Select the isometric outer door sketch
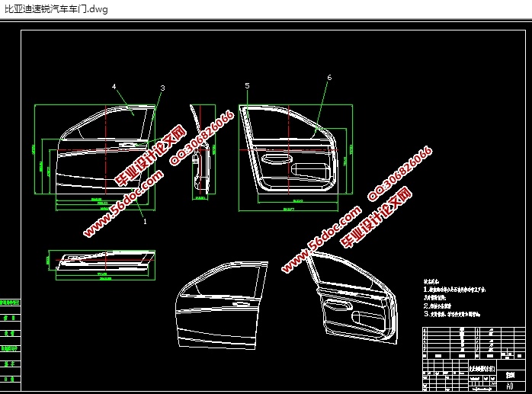 pos(222,306)
